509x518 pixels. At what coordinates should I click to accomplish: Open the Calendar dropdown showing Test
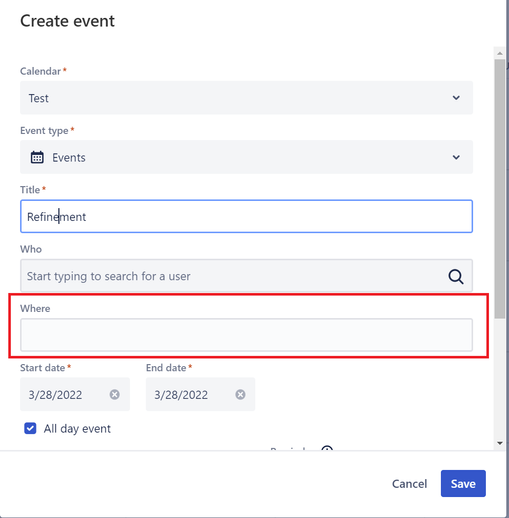(x=246, y=98)
